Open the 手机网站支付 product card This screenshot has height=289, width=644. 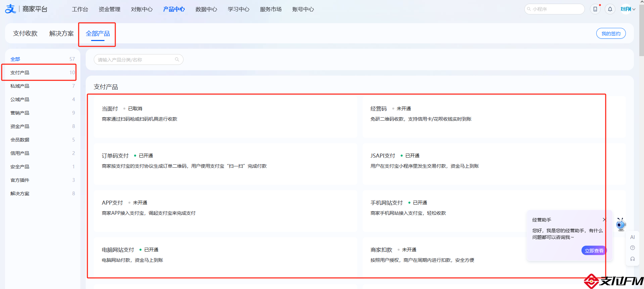click(x=494, y=211)
